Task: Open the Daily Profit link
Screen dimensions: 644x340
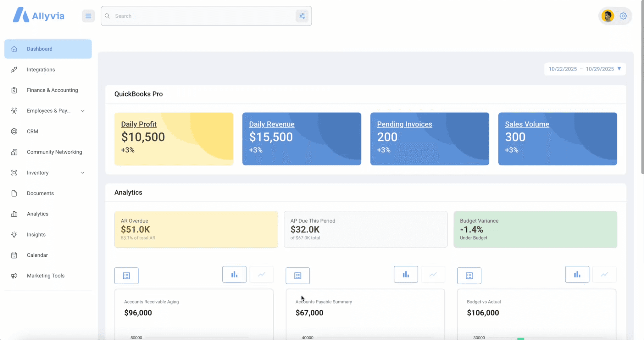Action: tap(139, 124)
